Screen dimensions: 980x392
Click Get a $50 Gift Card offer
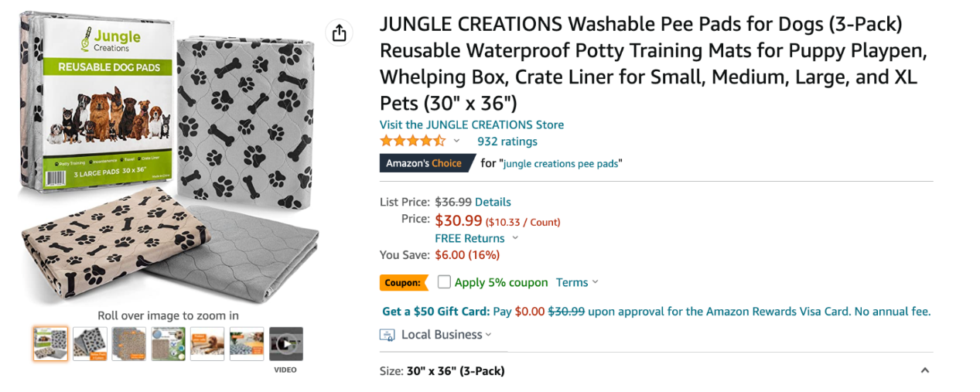tap(436, 312)
